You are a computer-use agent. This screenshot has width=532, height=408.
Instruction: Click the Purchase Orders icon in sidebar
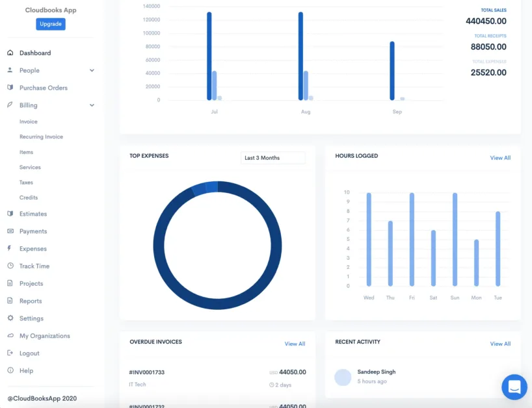(x=10, y=88)
